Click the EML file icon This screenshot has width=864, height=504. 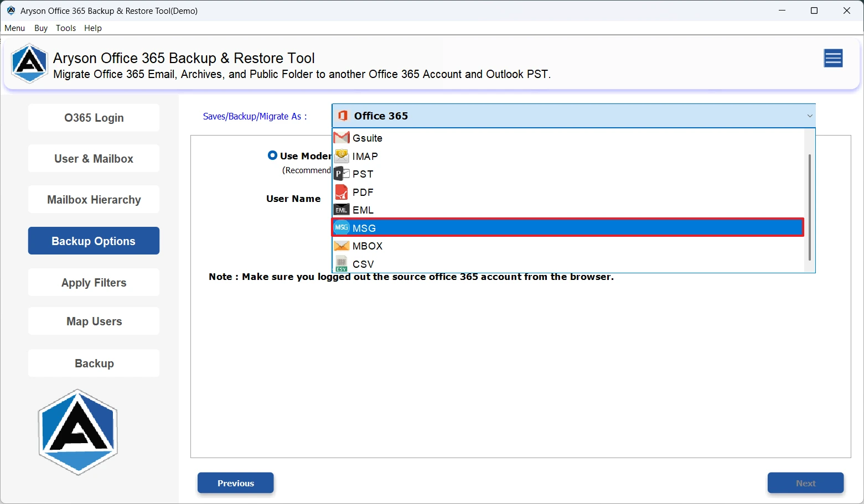point(342,210)
